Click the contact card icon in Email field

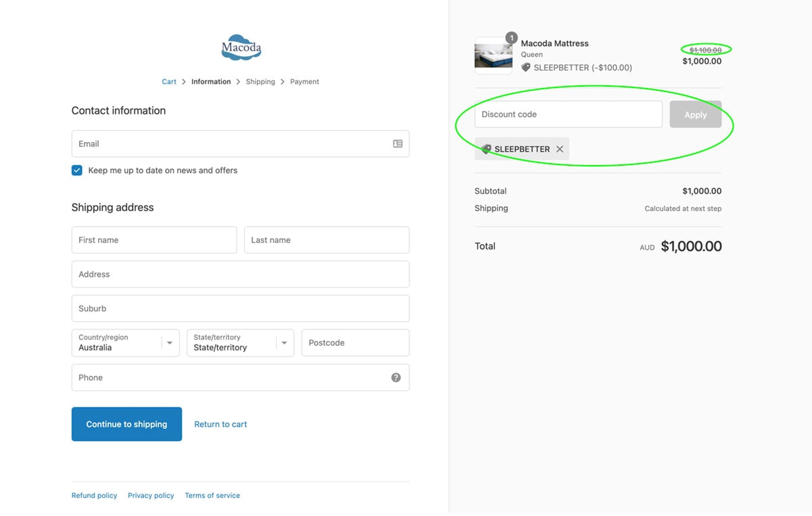coord(398,144)
